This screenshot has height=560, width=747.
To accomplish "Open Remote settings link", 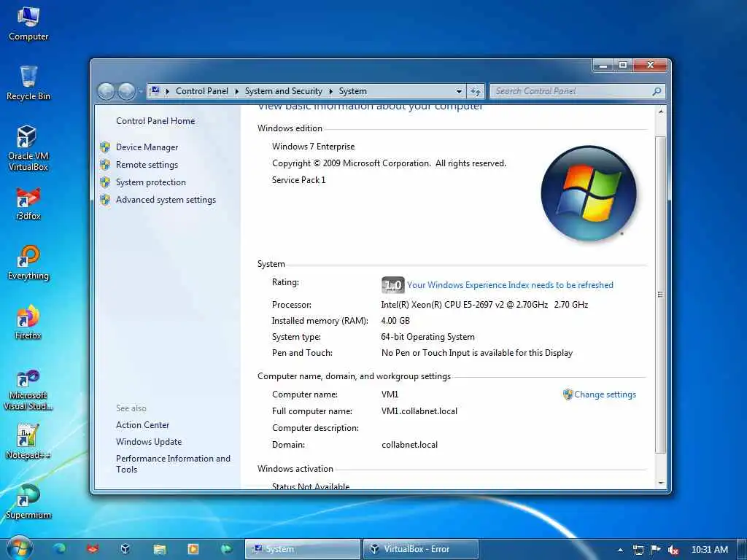I will pyautogui.click(x=147, y=165).
